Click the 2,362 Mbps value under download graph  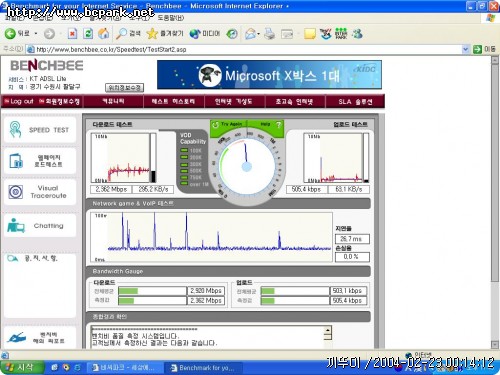[x=111, y=189]
